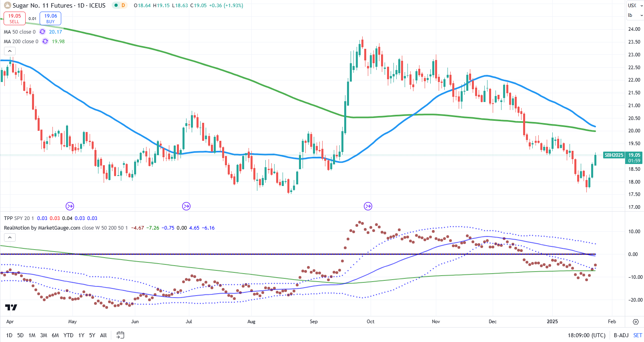Open chart settings gear in time axis
Screen dimensions: 644x342
pos(636,322)
